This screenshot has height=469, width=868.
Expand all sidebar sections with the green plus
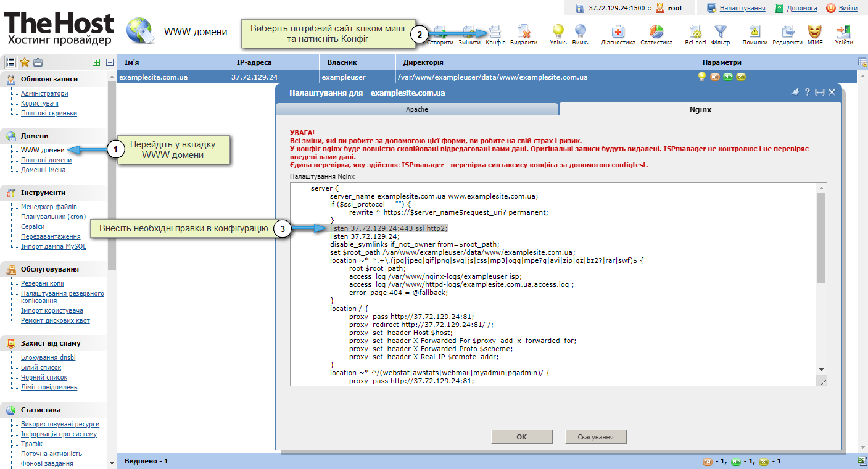pos(96,62)
